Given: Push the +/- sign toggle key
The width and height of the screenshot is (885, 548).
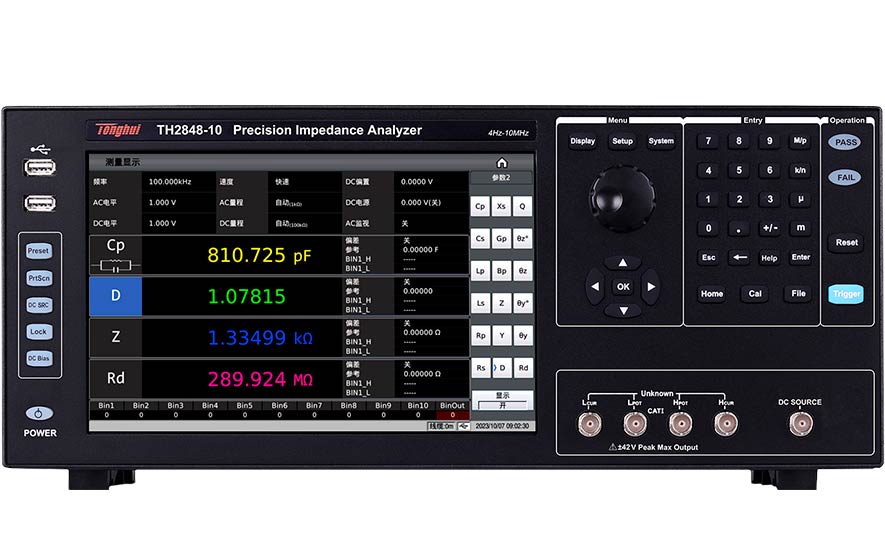Looking at the screenshot, I should (770, 228).
